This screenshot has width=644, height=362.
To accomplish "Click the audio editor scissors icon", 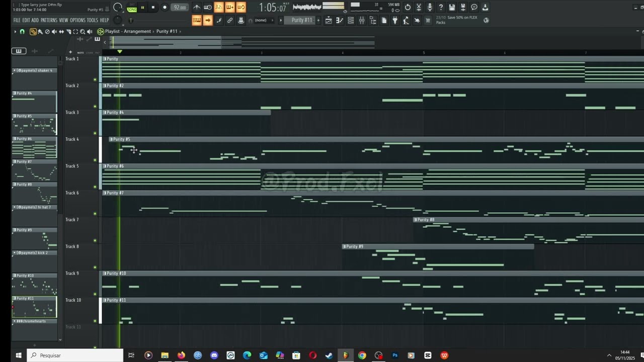I will pyautogui.click(x=419, y=8).
